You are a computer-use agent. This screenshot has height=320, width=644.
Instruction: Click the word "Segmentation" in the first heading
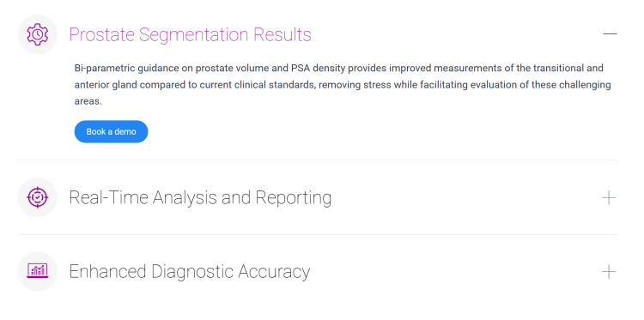pos(193,35)
